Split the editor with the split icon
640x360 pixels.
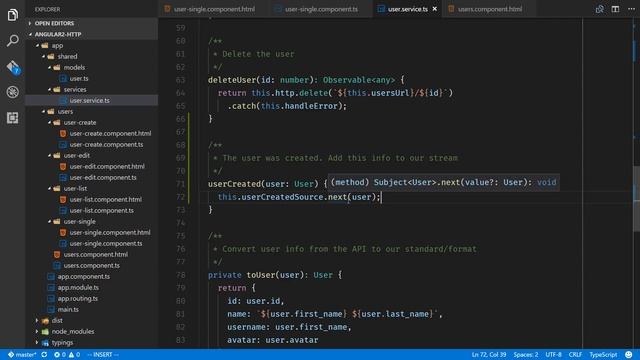click(x=615, y=9)
